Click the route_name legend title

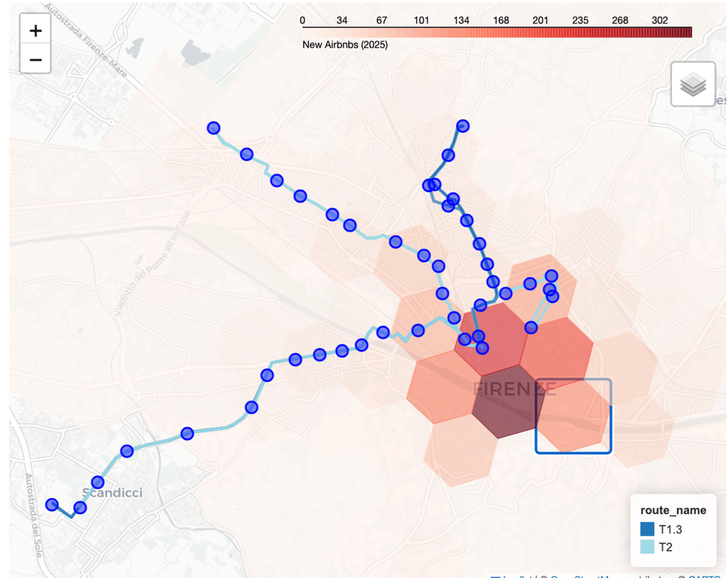pyautogui.click(x=672, y=510)
